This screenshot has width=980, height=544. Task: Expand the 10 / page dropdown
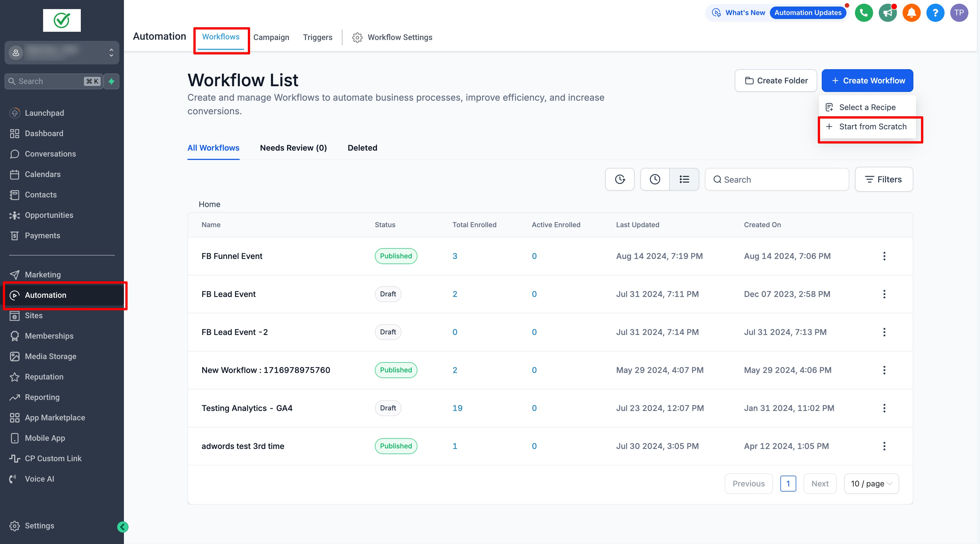(x=871, y=484)
